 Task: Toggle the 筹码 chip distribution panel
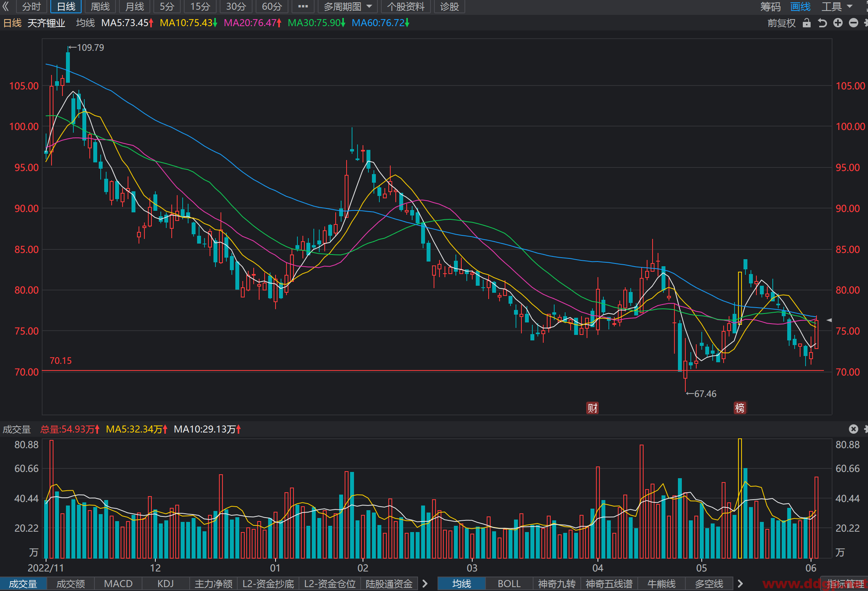click(770, 7)
